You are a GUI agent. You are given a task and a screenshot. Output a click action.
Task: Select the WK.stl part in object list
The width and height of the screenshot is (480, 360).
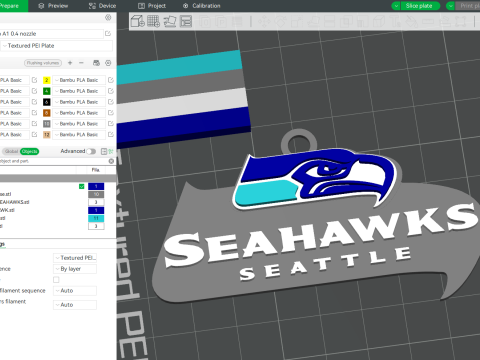coord(7,210)
